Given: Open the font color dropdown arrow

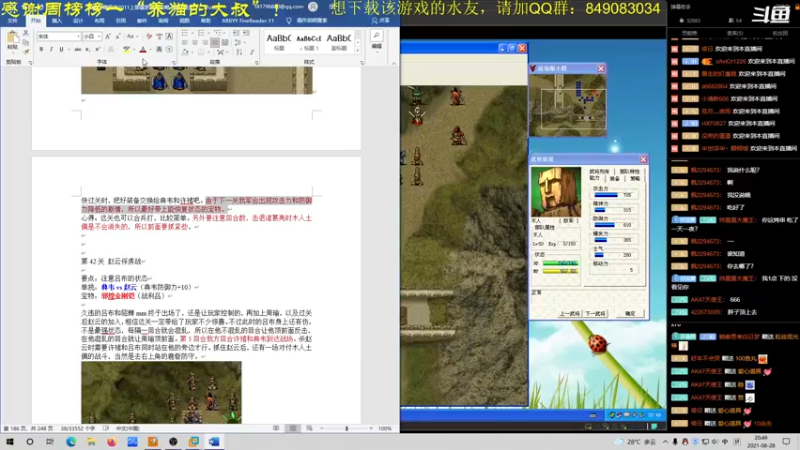Looking at the screenshot, I should point(149,49).
